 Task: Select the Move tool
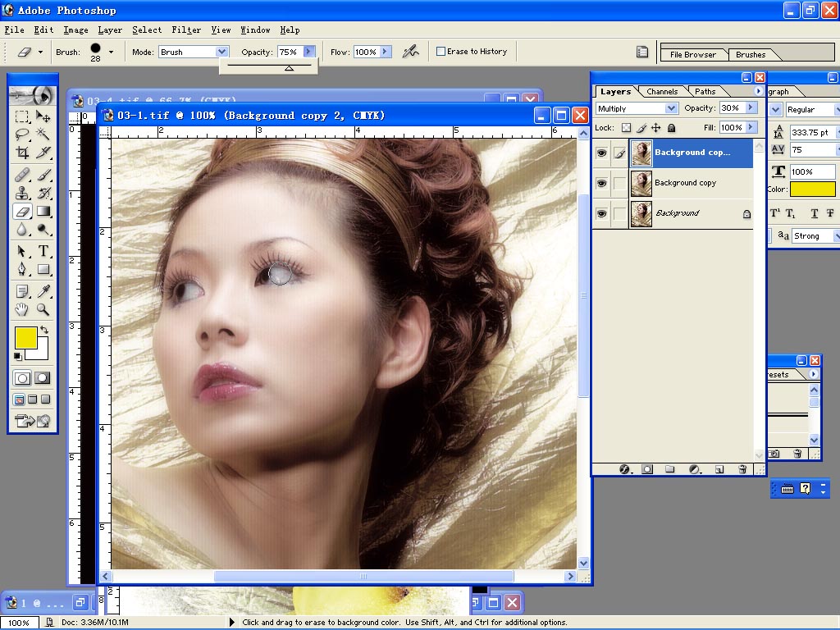[43, 116]
